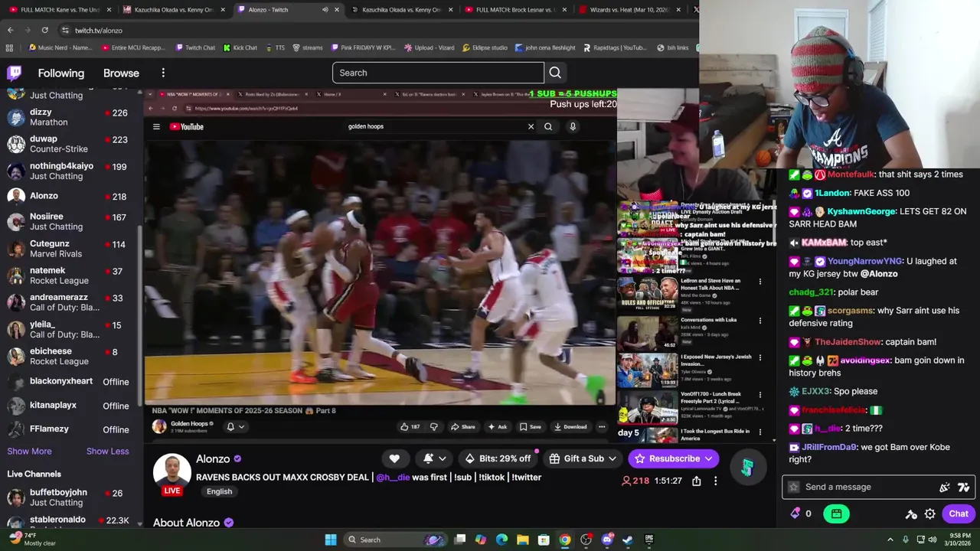Toggle the follow heart button for Alonzo

click(x=394, y=458)
